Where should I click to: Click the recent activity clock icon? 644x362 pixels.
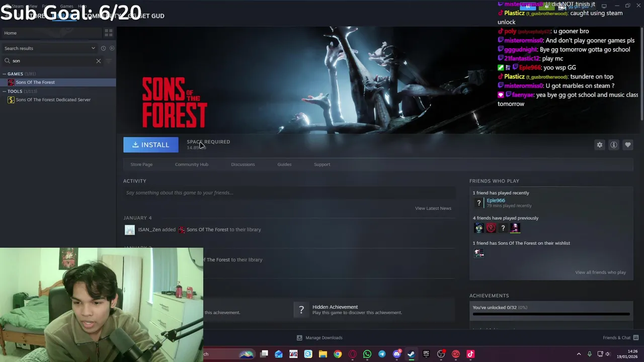[103, 48]
